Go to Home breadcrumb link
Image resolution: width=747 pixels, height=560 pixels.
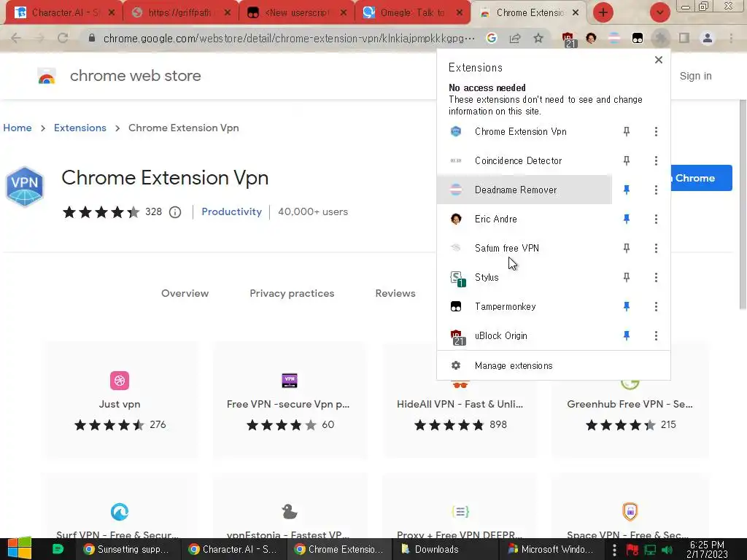[18, 128]
